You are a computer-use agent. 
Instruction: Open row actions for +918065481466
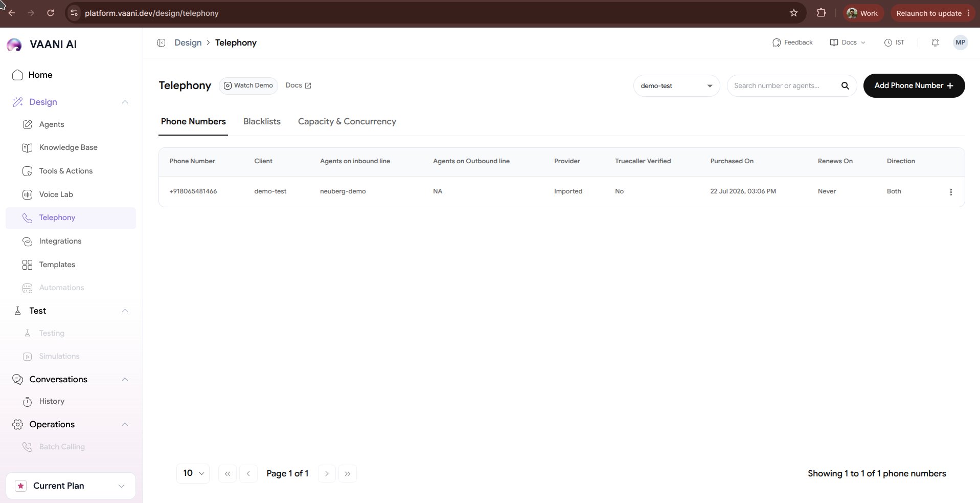coord(951,192)
